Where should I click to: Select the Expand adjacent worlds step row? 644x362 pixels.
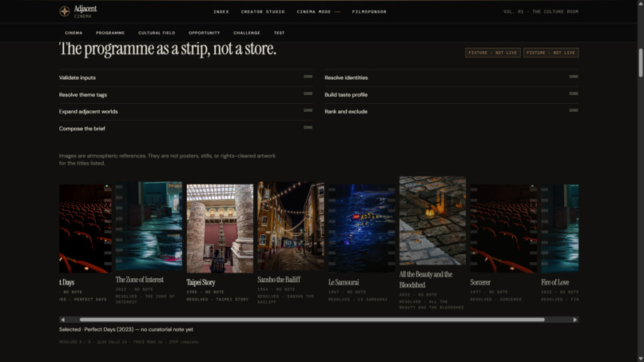coord(185,111)
